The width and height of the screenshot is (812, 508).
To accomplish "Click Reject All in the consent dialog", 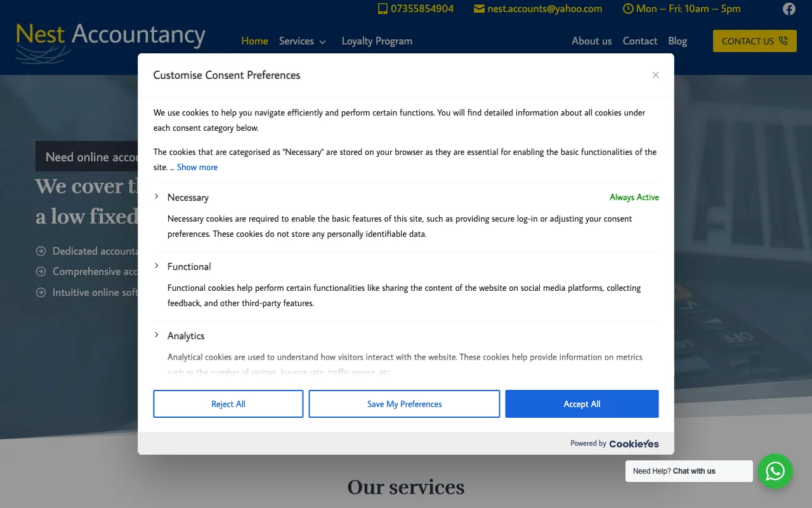I will 228,404.
